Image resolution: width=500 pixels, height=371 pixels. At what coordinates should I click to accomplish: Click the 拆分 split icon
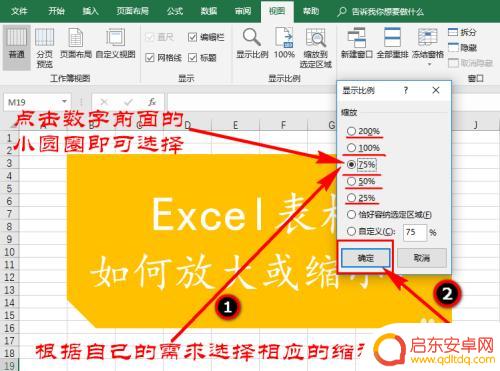click(x=453, y=32)
